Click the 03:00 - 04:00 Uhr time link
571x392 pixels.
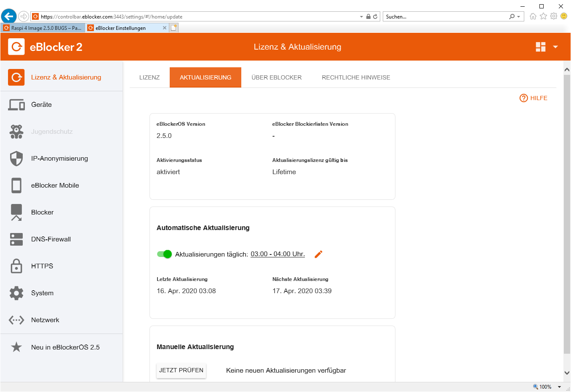[x=278, y=254]
